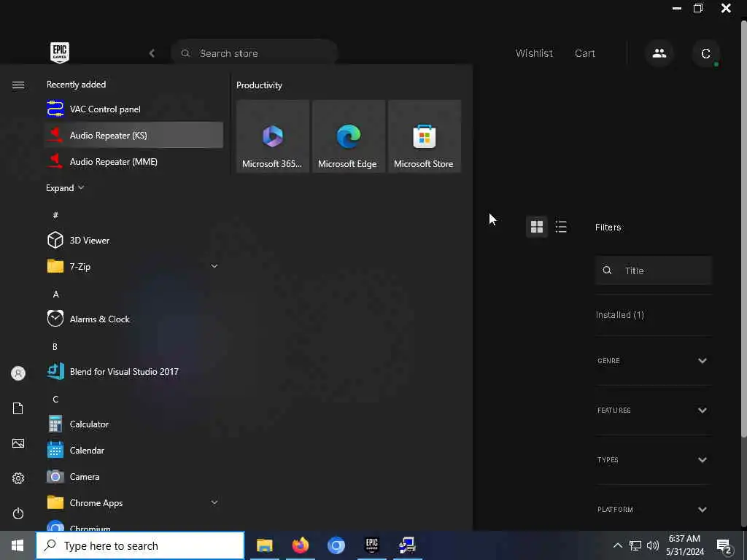This screenshot has width=747, height=560.
Task: Open Wishlist in Epic store
Action: pyautogui.click(x=534, y=53)
